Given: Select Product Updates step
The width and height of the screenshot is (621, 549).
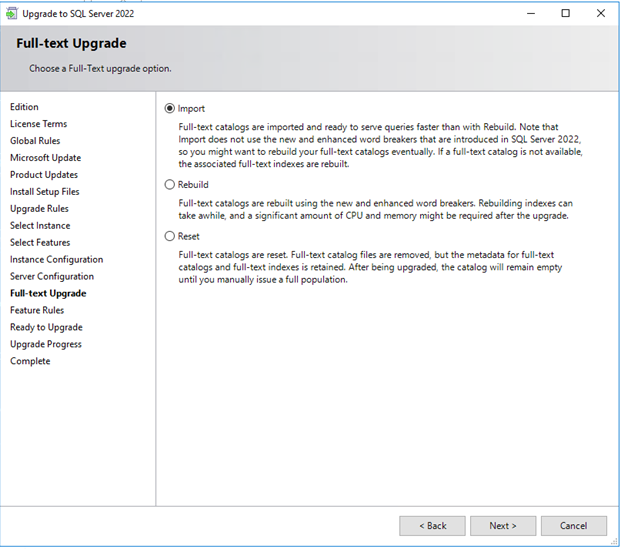Looking at the screenshot, I should tap(44, 175).
